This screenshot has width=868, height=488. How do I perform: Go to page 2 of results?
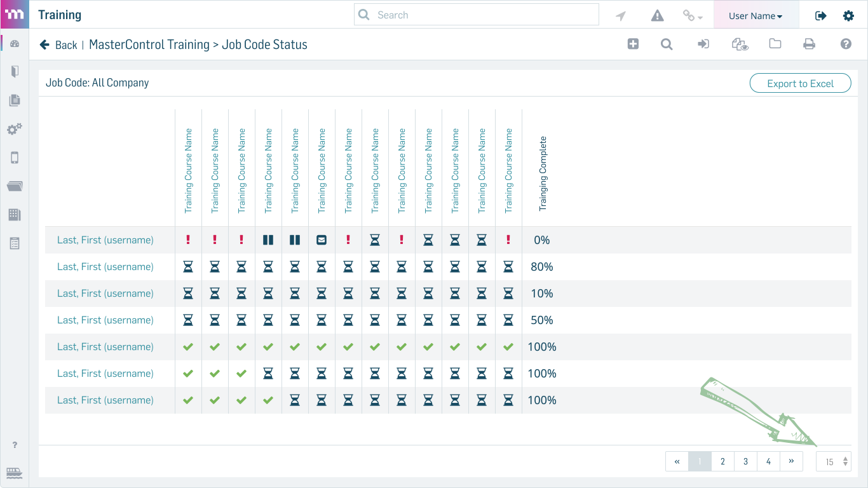coord(722,462)
